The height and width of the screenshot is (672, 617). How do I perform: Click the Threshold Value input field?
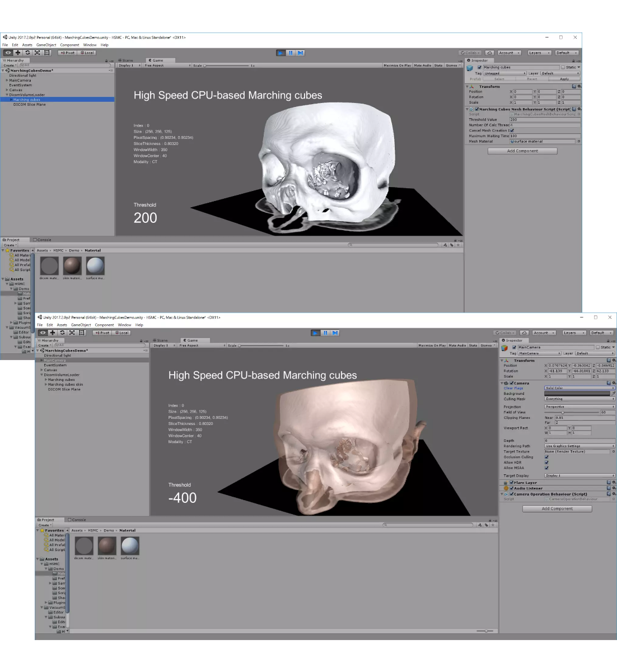(x=544, y=119)
